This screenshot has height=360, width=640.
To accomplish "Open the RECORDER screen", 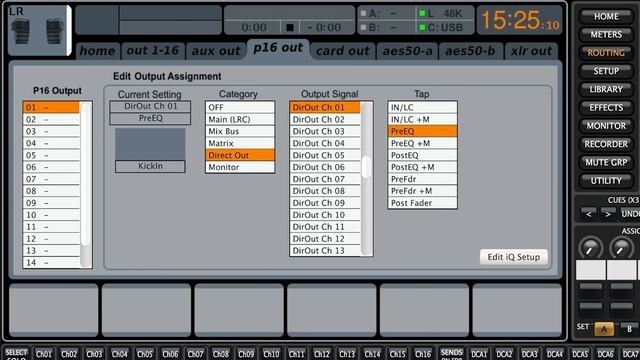I will pos(606,144).
